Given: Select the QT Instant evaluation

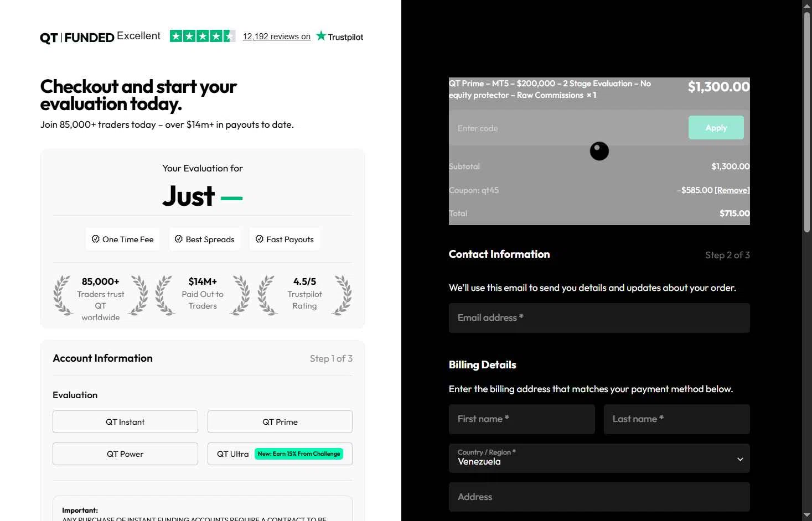Looking at the screenshot, I should (125, 422).
